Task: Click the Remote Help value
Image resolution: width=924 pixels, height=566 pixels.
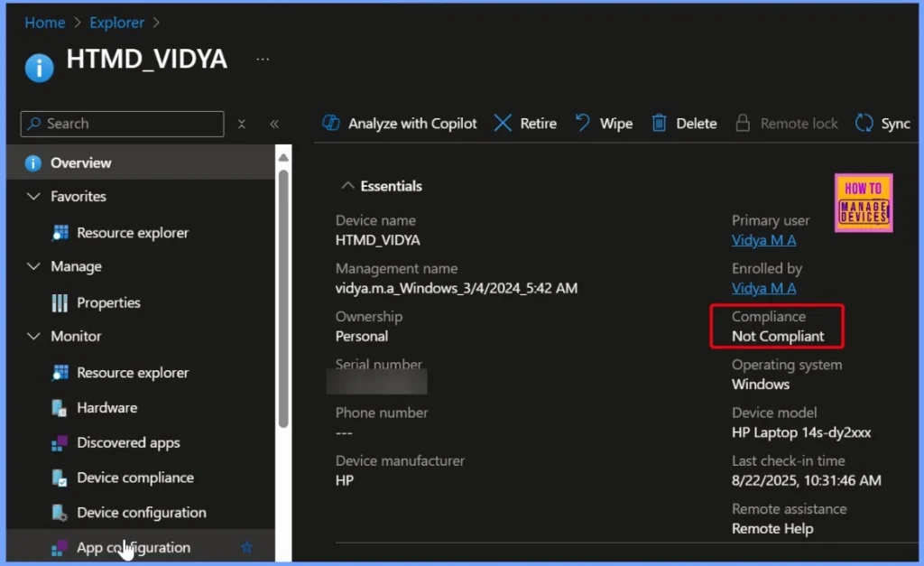Action: [772, 529]
